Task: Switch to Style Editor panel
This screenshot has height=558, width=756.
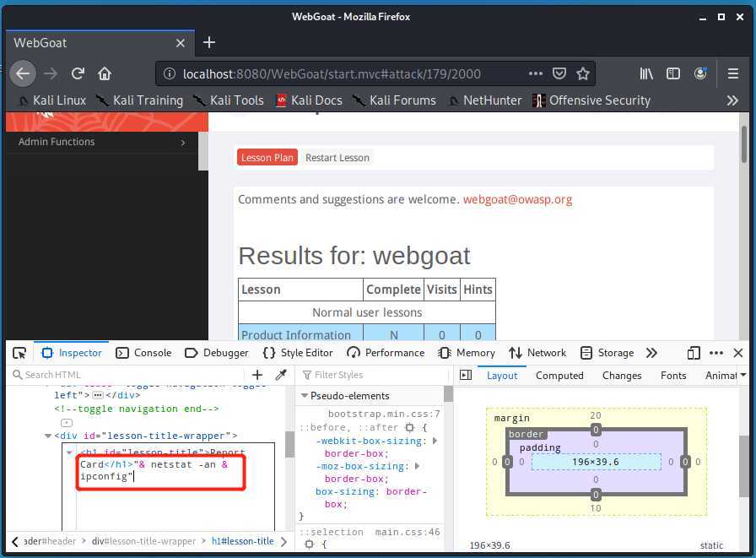Action: coord(298,353)
